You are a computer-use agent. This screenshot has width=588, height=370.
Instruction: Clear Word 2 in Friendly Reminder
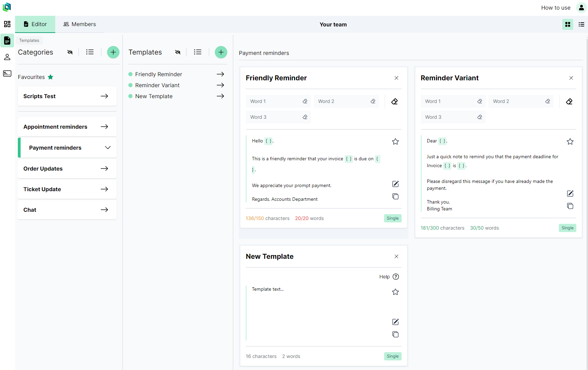click(373, 101)
